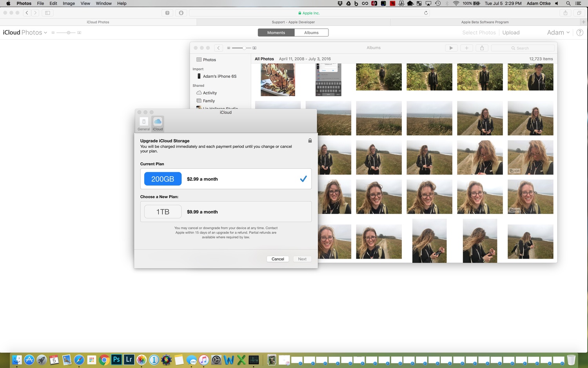Viewport: 588px width, 368px height.
Task: Open a new Safari tab with the plus button
Action: [x=583, y=22]
